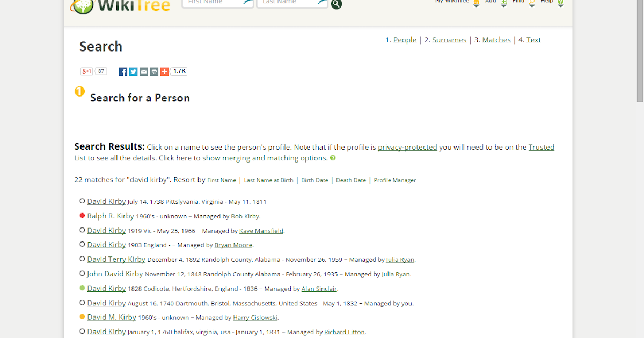
Task: Open manager Alan Sinclair's profile
Action: click(319, 289)
